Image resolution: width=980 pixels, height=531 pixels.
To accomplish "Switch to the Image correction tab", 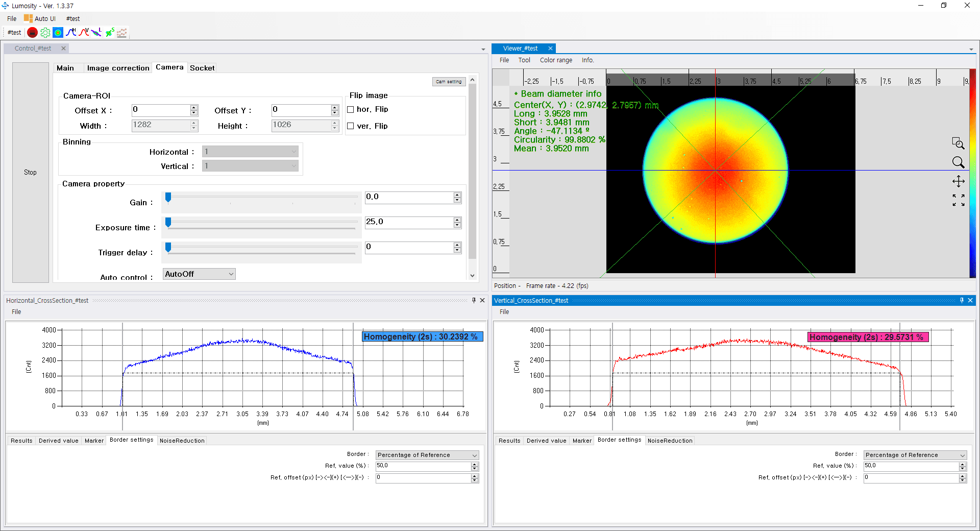I will 118,68.
